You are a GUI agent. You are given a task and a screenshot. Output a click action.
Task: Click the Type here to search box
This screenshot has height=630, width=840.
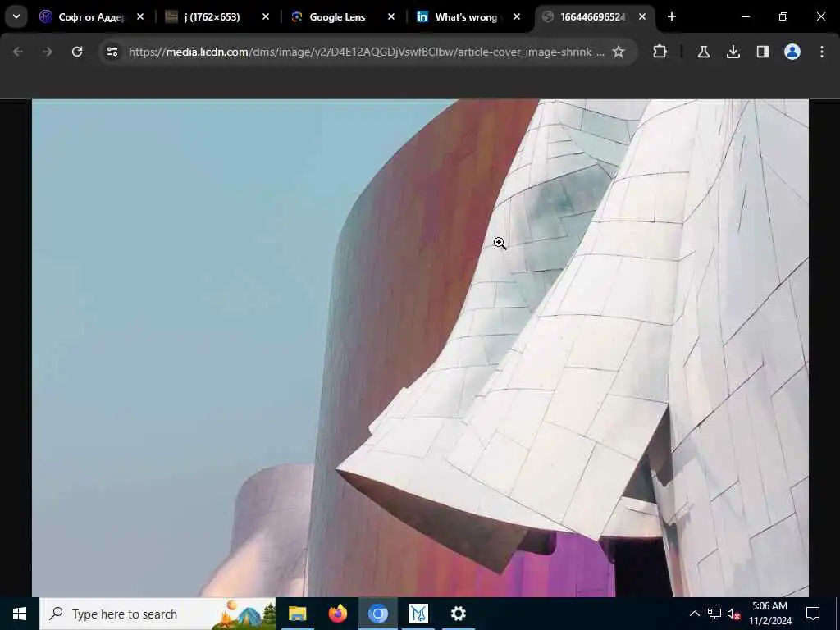point(157,614)
